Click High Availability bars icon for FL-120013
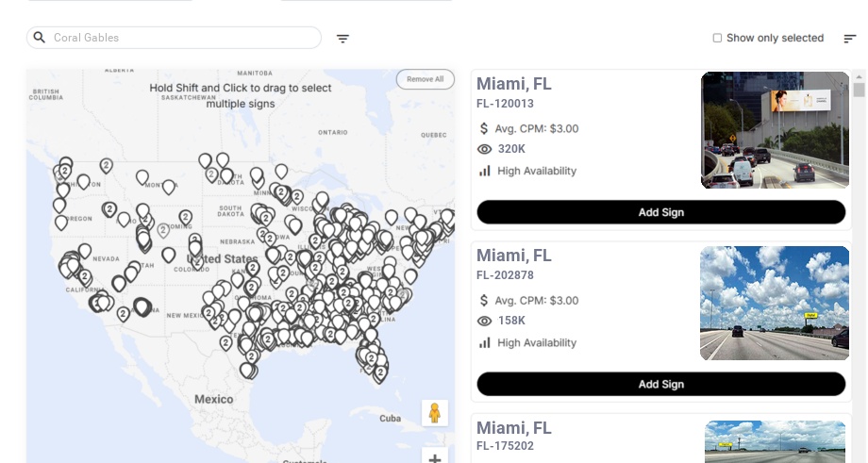 click(485, 171)
